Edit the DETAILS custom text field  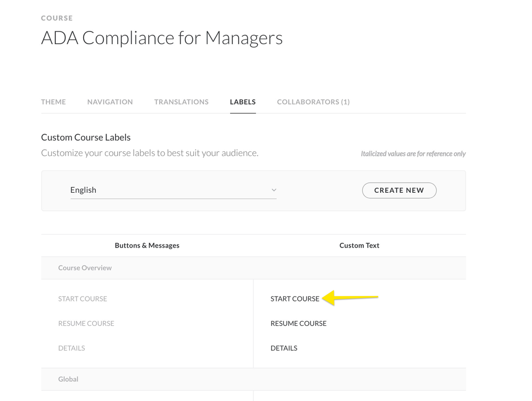[x=284, y=348]
